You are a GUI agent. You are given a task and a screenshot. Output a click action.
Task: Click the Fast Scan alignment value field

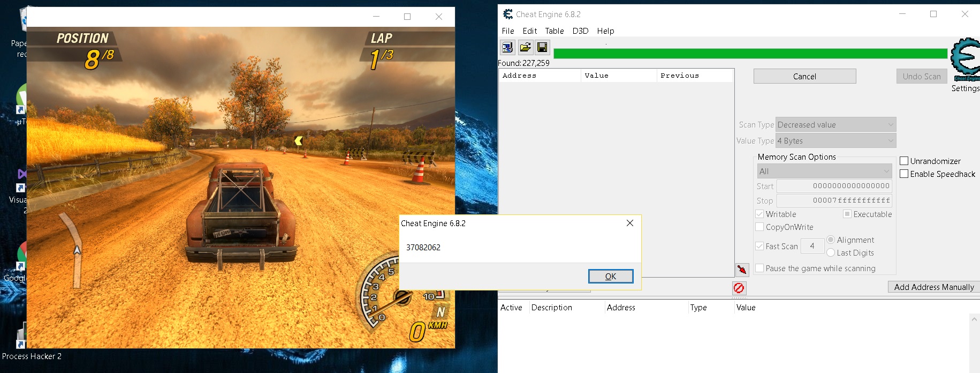pos(812,246)
